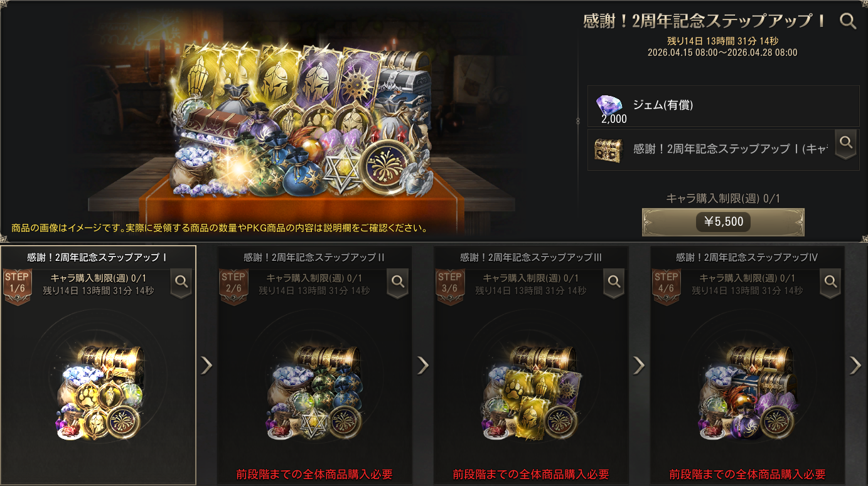868x486 pixels.
Task: Select the Step Up II package card title
Action: [314, 257]
